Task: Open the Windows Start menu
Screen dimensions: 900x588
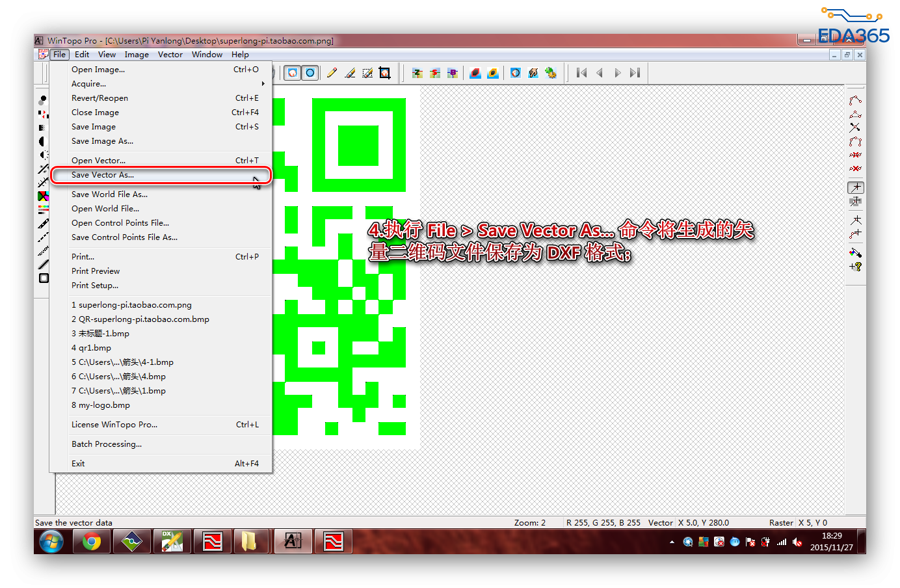Action: coord(51,541)
